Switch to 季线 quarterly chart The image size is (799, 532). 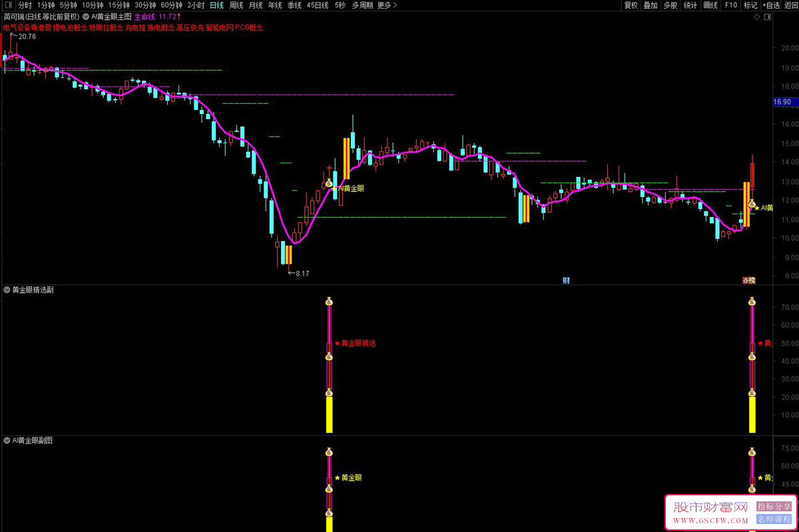point(294,5)
